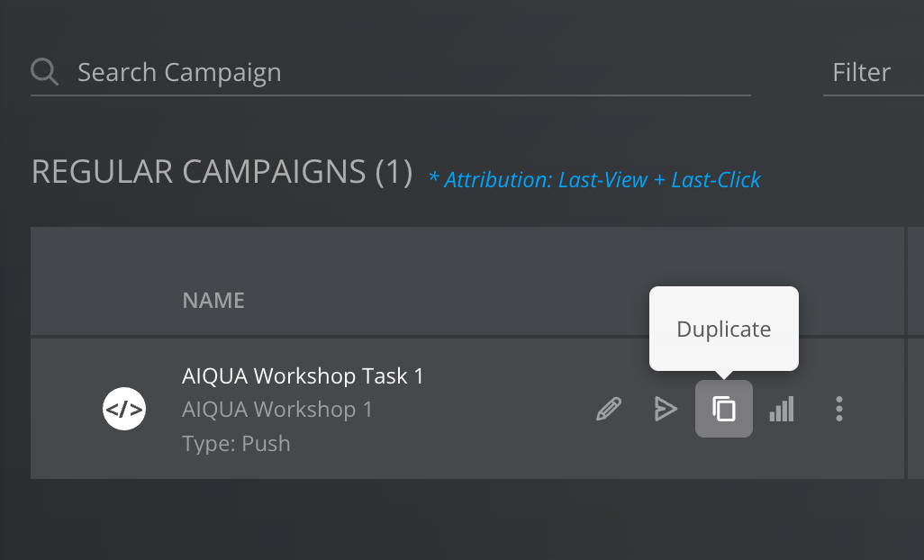This screenshot has width=924, height=560.
Task: Click the Type: Push label
Action: [236, 443]
